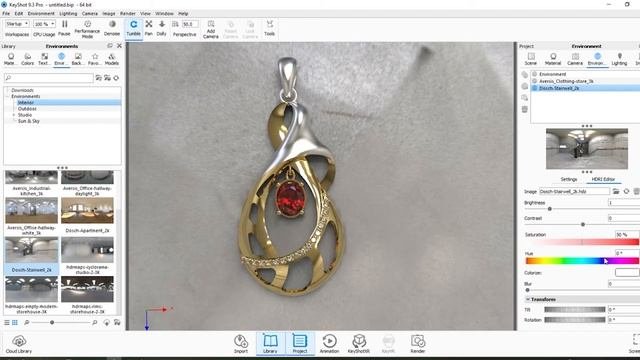Click the Hue rainbow slider
The height and width of the screenshot is (360, 640).
[582, 261]
